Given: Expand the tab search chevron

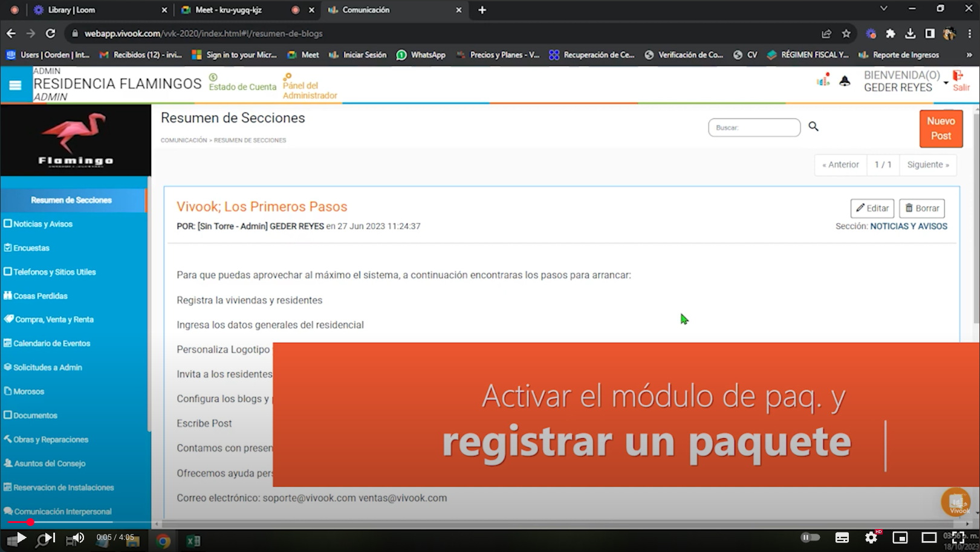Looking at the screenshot, I should tap(883, 8).
